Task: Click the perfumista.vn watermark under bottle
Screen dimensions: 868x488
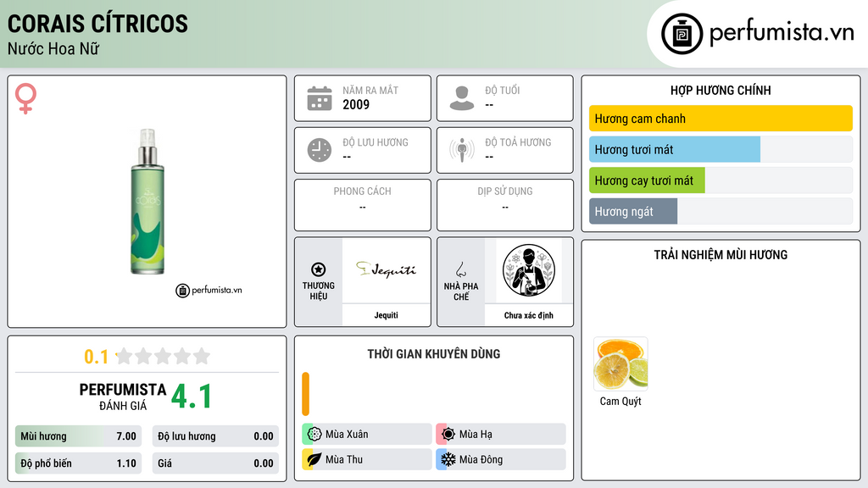Action: tap(209, 290)
